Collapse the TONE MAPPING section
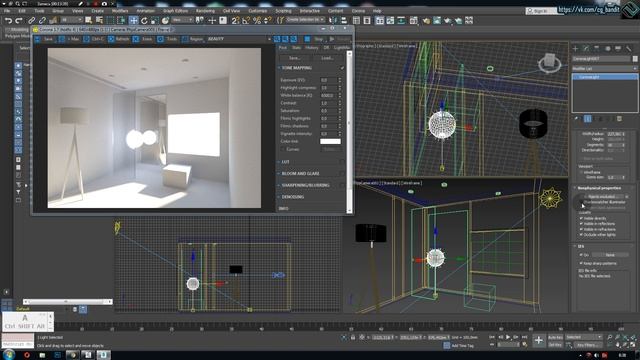Image resolution: width=640 pixels, height=360 pixels. (x=297, y=68)
